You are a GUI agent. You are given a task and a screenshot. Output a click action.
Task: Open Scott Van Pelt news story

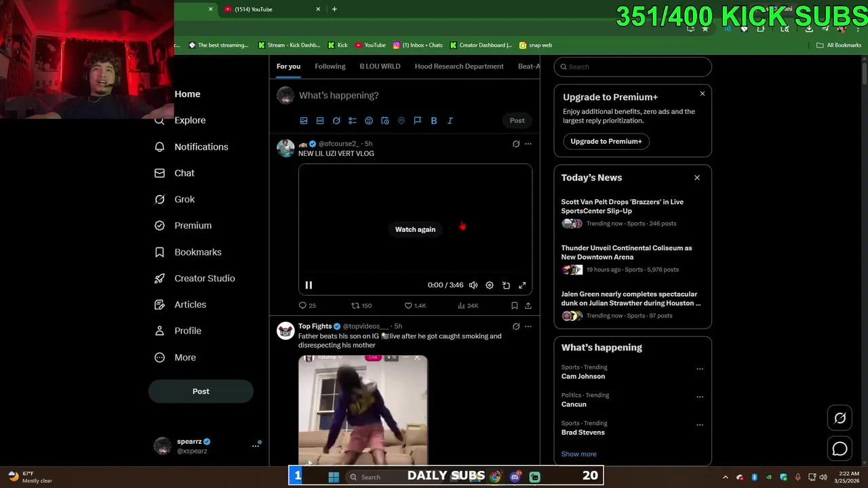tap(633, 213)
